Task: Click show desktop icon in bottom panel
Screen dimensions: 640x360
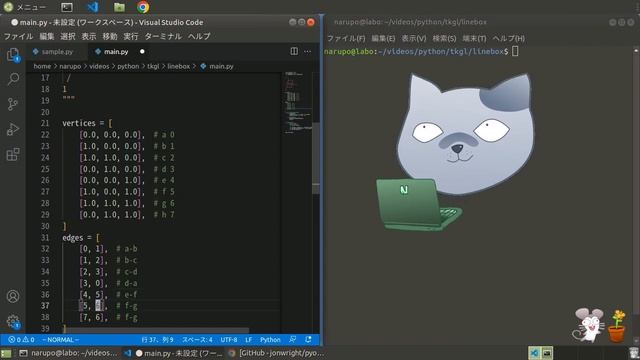Action: tap(6, 353)
